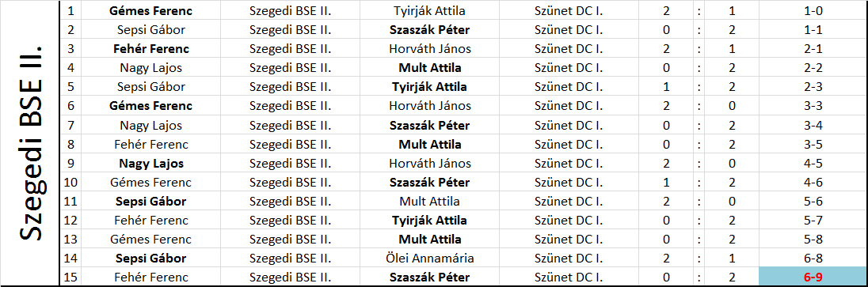Screen dimensions: 868x287
Task: Select Mult Attila in row 4
Action: (429, 68)
